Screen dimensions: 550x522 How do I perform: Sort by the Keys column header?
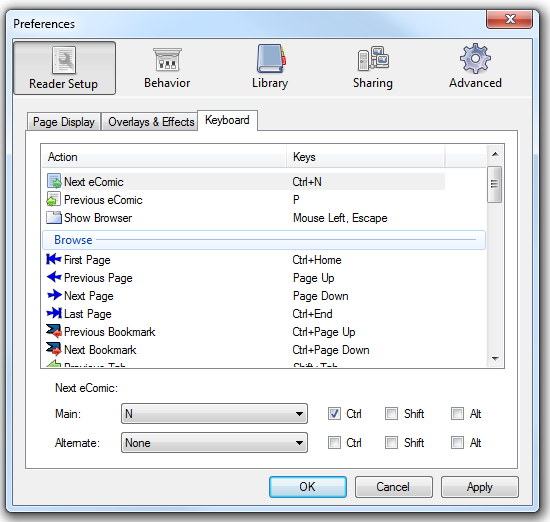coord(366,157)
